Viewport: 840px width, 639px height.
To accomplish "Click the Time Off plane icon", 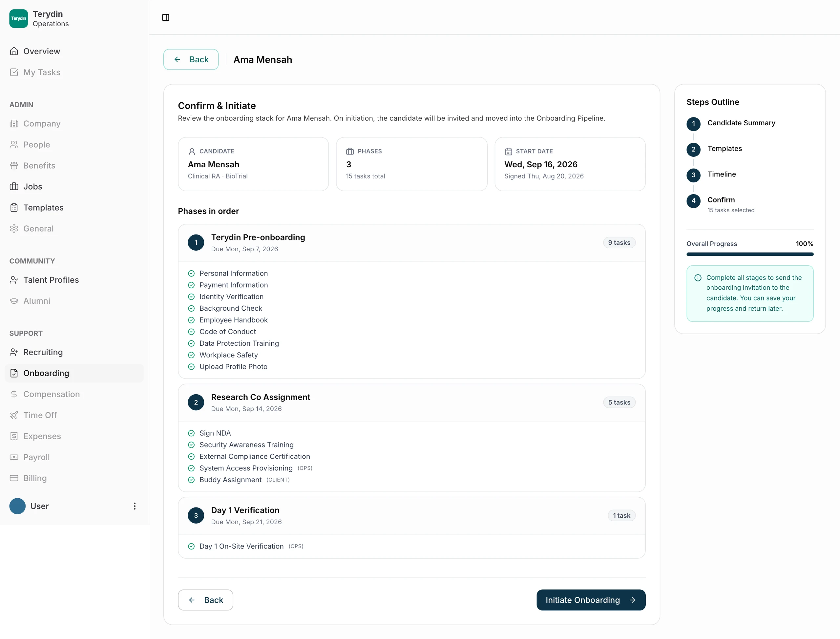I will click(x=14, y=415).
